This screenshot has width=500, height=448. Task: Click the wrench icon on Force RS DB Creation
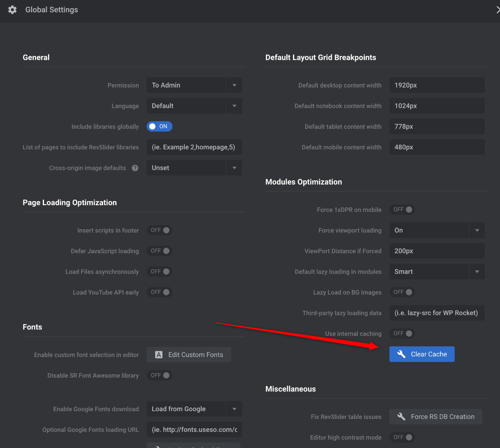[x=401, y=417]
